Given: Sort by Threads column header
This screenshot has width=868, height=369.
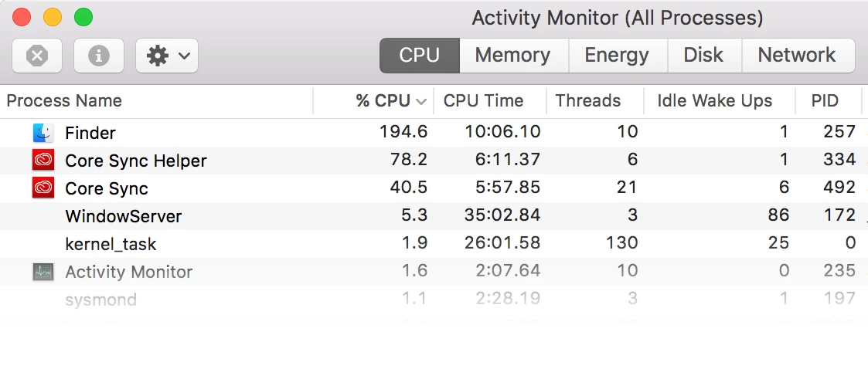Looking at the screenshot, I should point(587,101).
